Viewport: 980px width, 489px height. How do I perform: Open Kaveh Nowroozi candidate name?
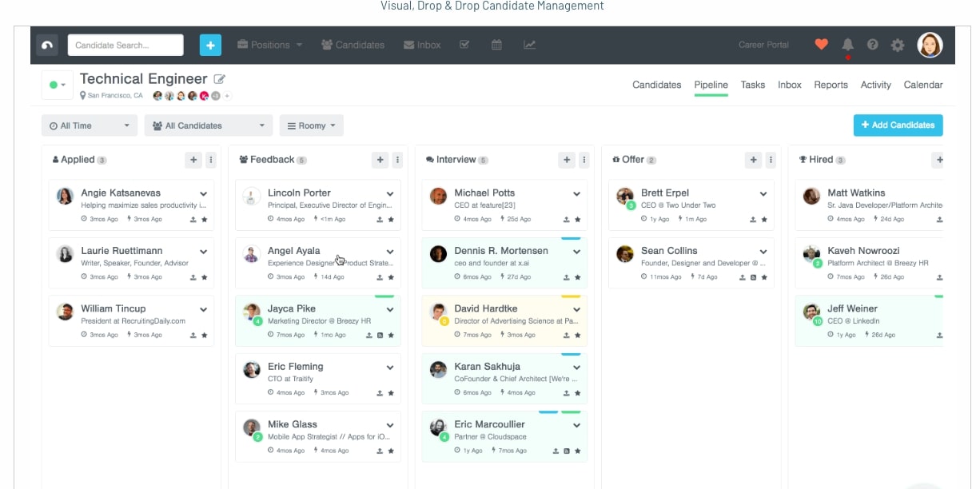862,251
